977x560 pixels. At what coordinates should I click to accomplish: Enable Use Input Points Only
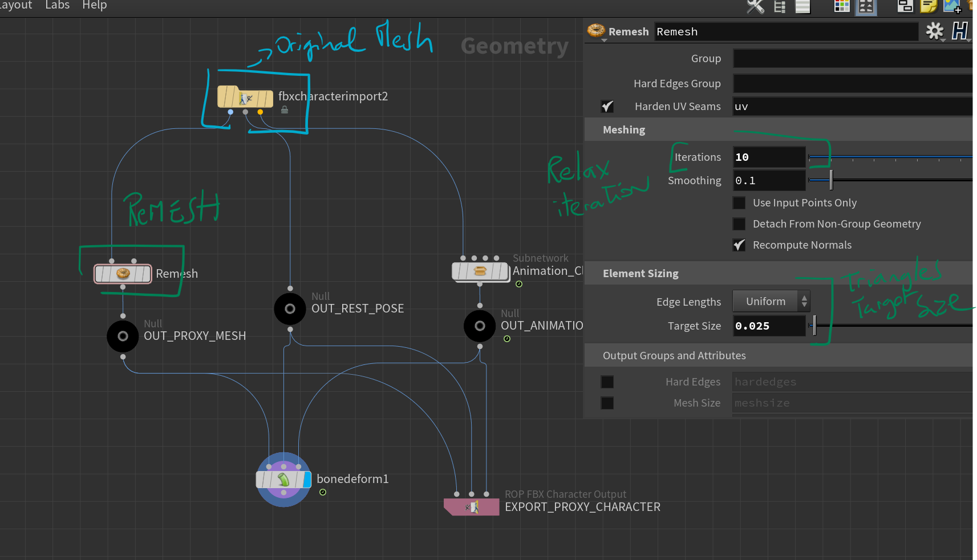click(x=739, y=202)
